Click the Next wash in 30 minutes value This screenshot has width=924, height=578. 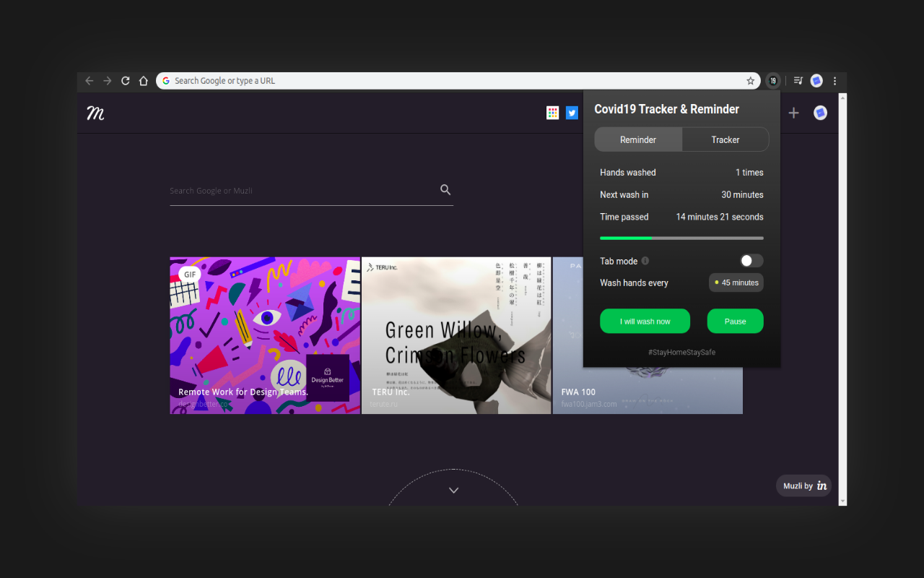point(742,195)
